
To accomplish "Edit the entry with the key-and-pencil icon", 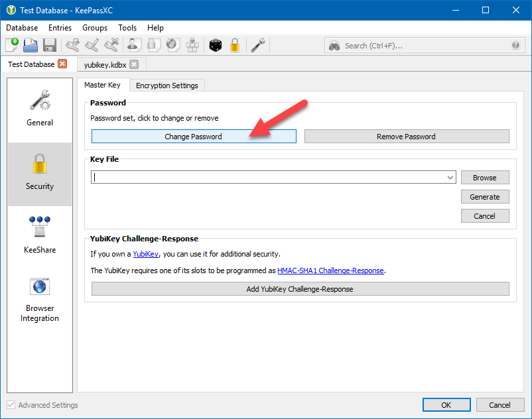I will [92, 44].
